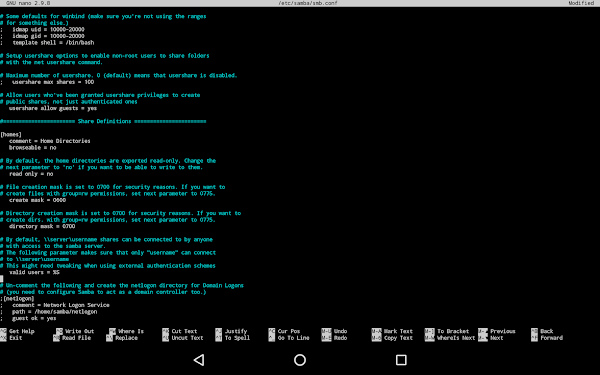Screen dimensions: 600x375
Task: Click the Cur Pos shortcut label
Action: click(289, 331)
